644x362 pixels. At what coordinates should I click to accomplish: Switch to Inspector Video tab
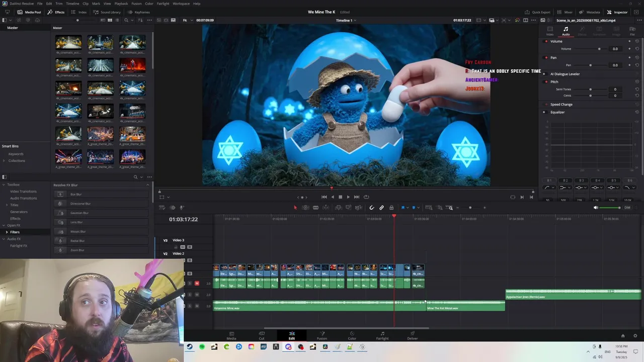(x=550, y=31)
